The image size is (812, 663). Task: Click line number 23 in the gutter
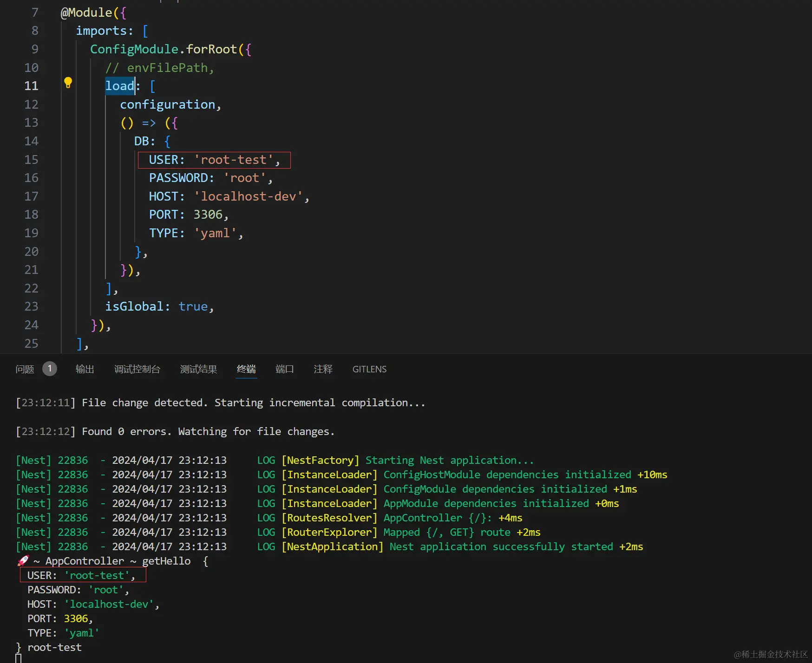31,306
